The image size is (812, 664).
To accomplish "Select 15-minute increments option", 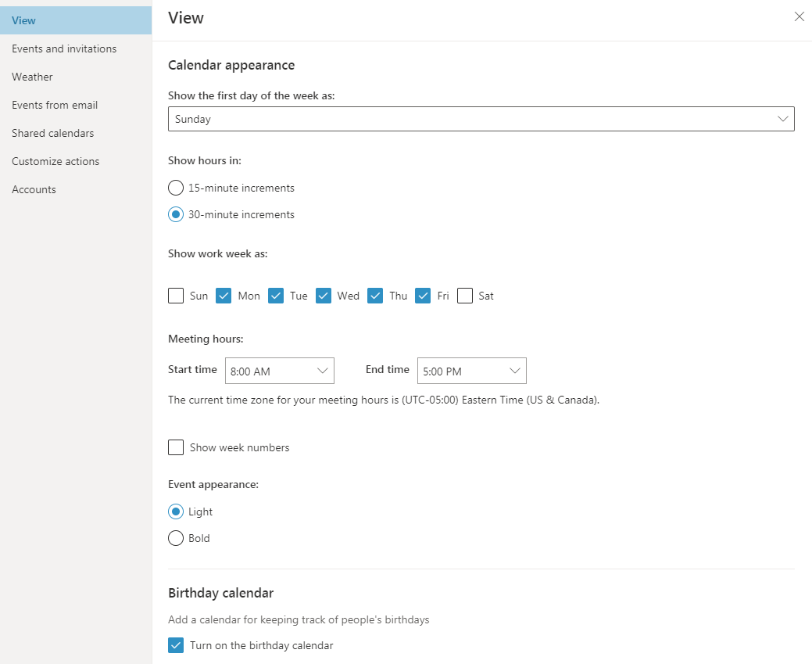I will tap(176, 188).
